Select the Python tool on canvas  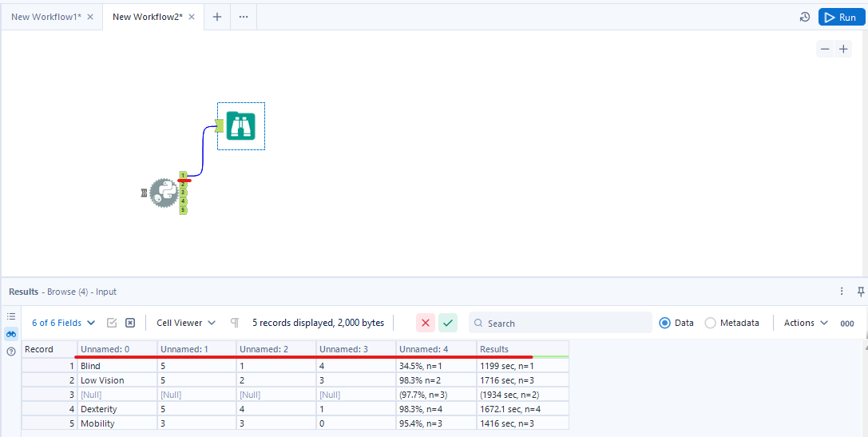click(164, 193)
